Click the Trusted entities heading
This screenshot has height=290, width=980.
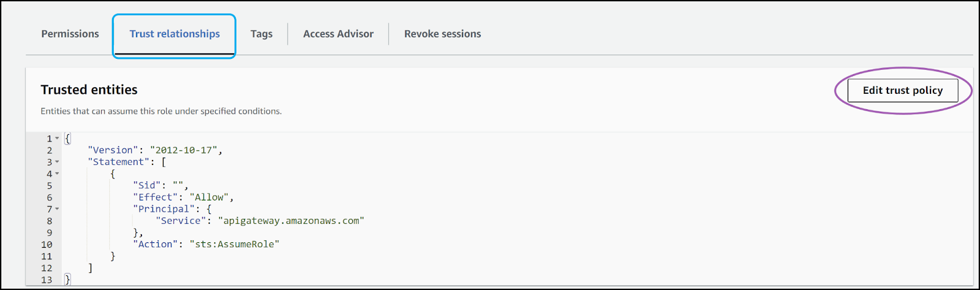pos(89,90)
